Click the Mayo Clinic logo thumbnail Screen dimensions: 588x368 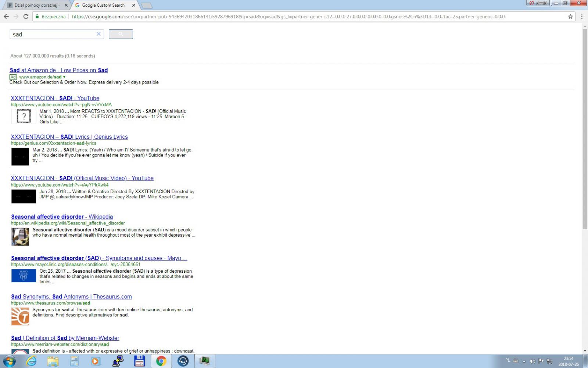[24, 276]
